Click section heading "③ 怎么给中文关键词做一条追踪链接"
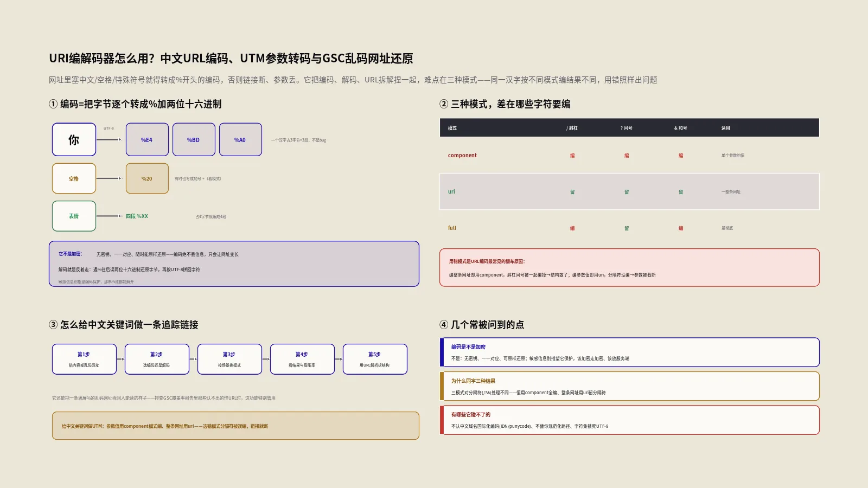 pyautogui.click(x=124, y=325)
